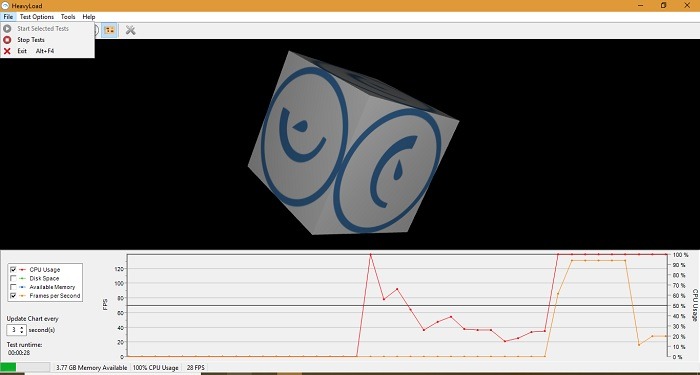This screenshot has width=700, height=375.
Task: Click the 'Update Chart every' label
Action: 32,319
